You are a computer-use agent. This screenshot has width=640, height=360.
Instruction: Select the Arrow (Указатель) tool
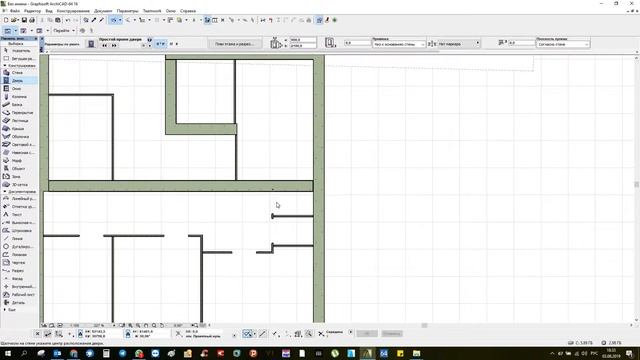point(19,51)
